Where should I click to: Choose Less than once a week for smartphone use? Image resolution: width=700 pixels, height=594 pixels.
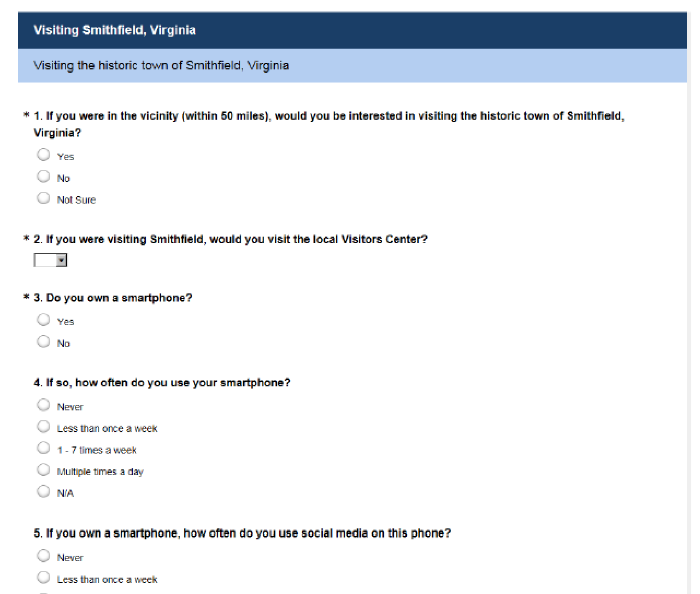pos(43,426)
